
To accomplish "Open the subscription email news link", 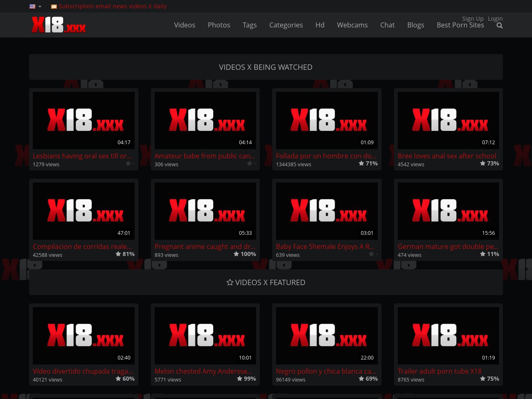I will 112,7.
